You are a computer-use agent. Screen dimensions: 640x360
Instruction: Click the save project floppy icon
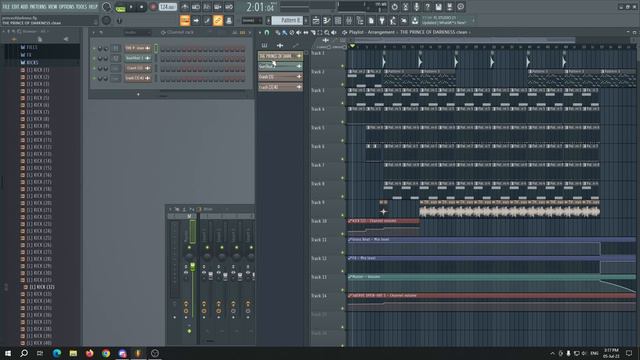tap(438, 7)
